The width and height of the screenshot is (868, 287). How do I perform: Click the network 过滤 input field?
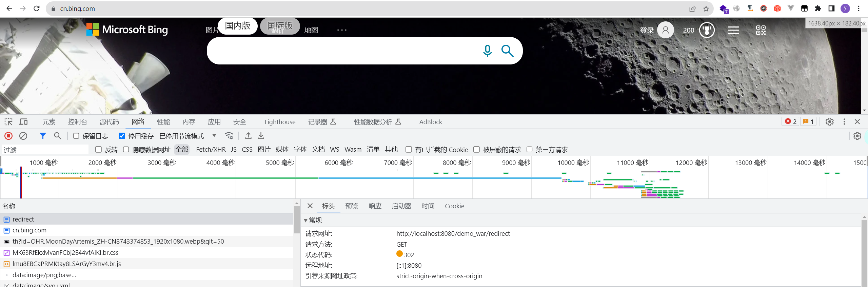45,150
